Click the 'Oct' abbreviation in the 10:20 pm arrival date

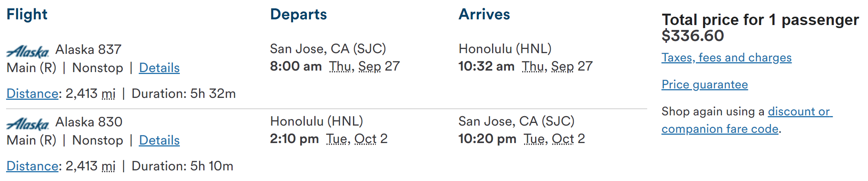(x=563, y=139)
